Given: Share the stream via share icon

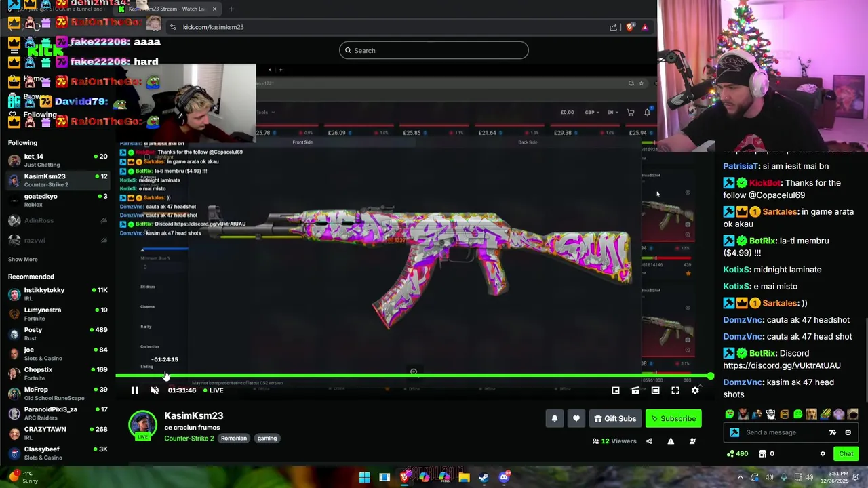Looking at the screenshot, I should click(x=649, y=441).
